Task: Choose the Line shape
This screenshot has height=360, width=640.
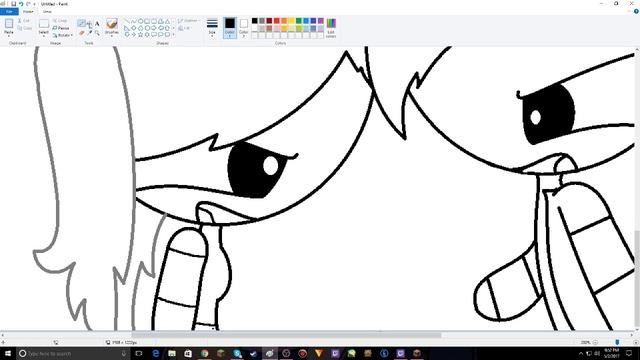Action: coord(127,21)
